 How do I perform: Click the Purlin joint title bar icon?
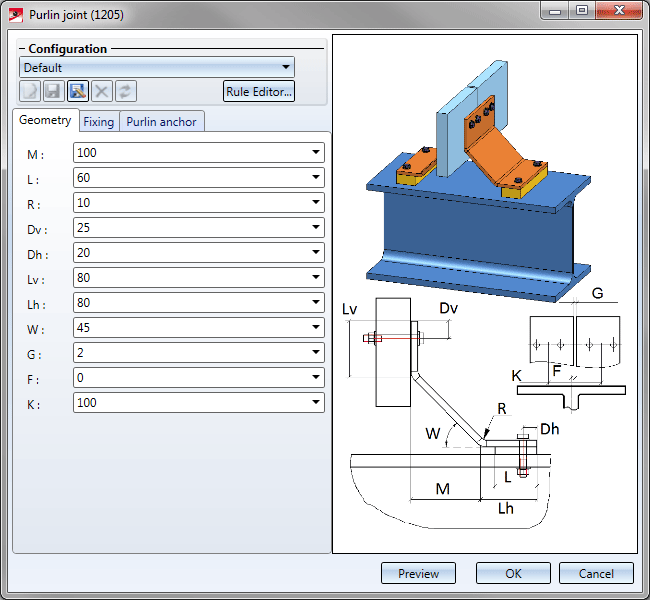[15, 15]
